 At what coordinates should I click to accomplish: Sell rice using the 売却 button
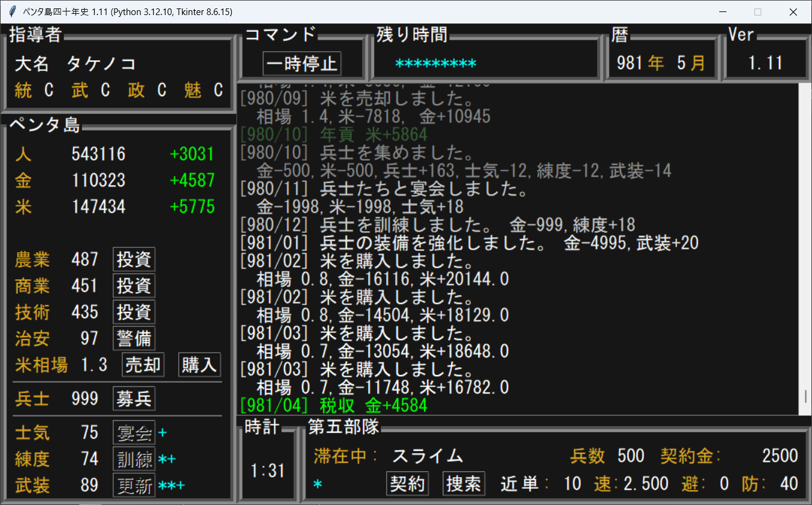142,364
